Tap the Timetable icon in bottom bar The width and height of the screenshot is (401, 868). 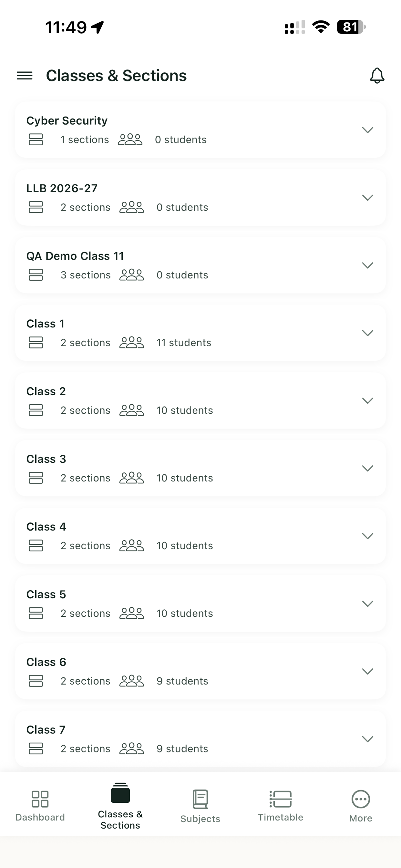click(x=281, y=799)
